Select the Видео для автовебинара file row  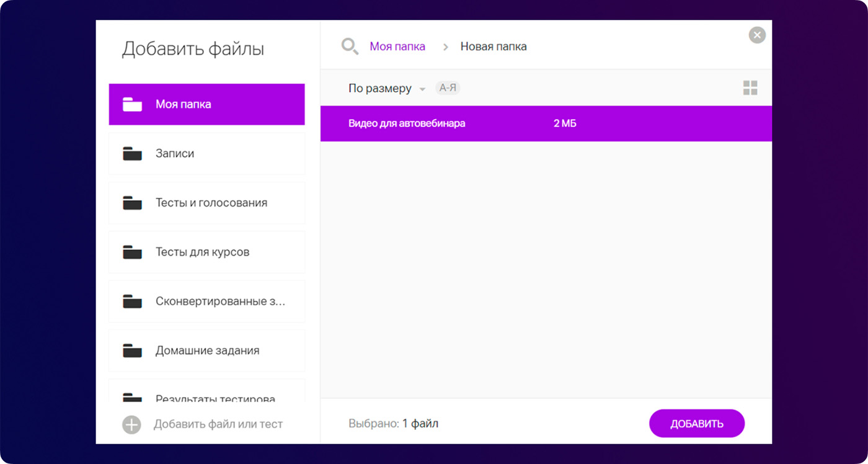click(x=546, y=123)
